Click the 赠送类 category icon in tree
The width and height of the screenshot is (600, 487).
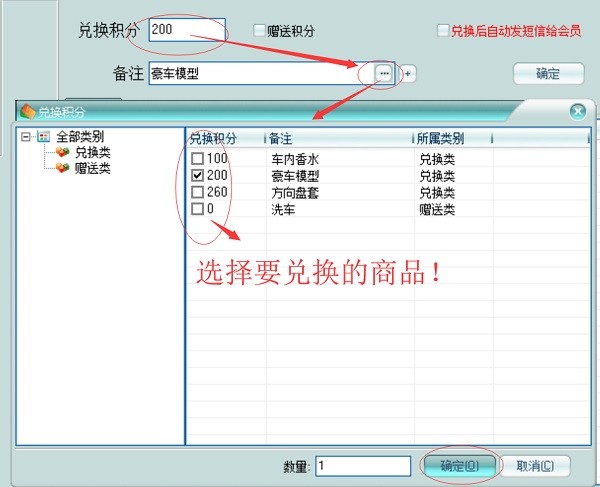[x=62, y=168]
